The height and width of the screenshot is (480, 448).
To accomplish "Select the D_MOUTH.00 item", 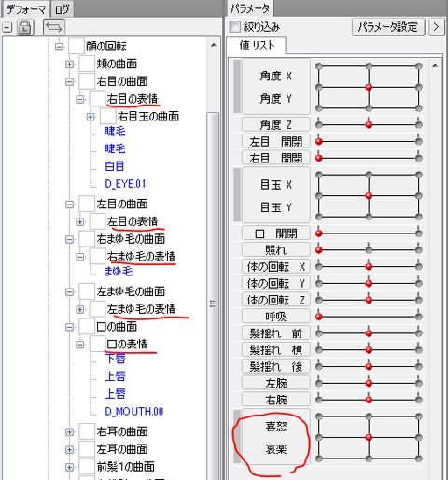I will click(134, 411).
